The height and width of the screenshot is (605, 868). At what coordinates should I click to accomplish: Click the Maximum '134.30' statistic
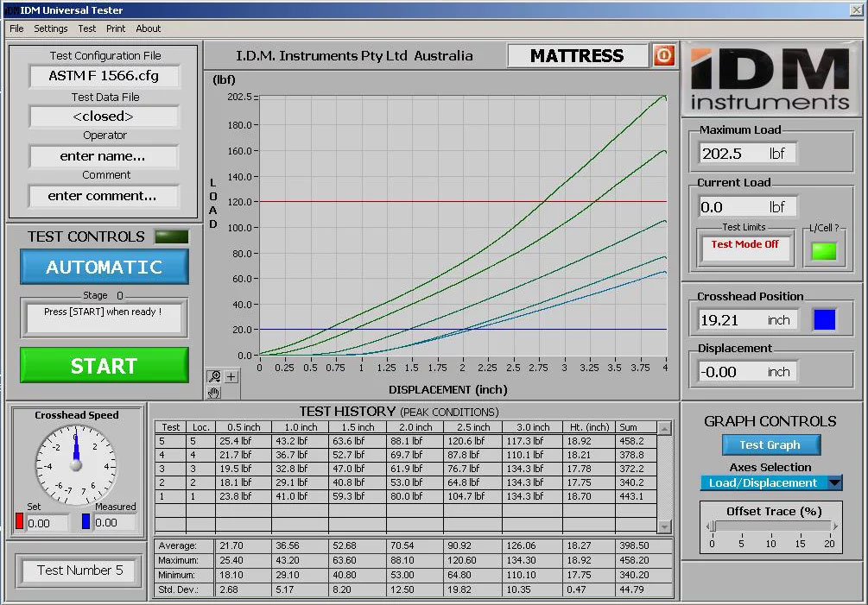point(532,560)
